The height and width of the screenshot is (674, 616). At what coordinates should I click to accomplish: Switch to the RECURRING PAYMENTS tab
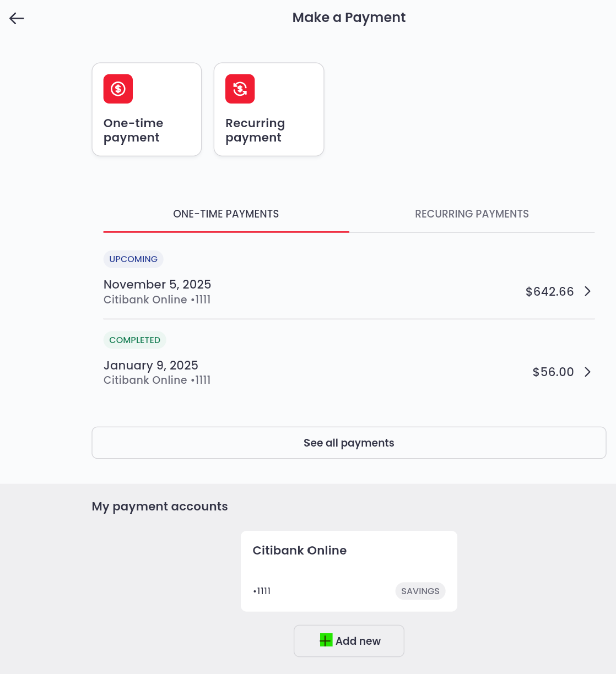pos(472,214)
